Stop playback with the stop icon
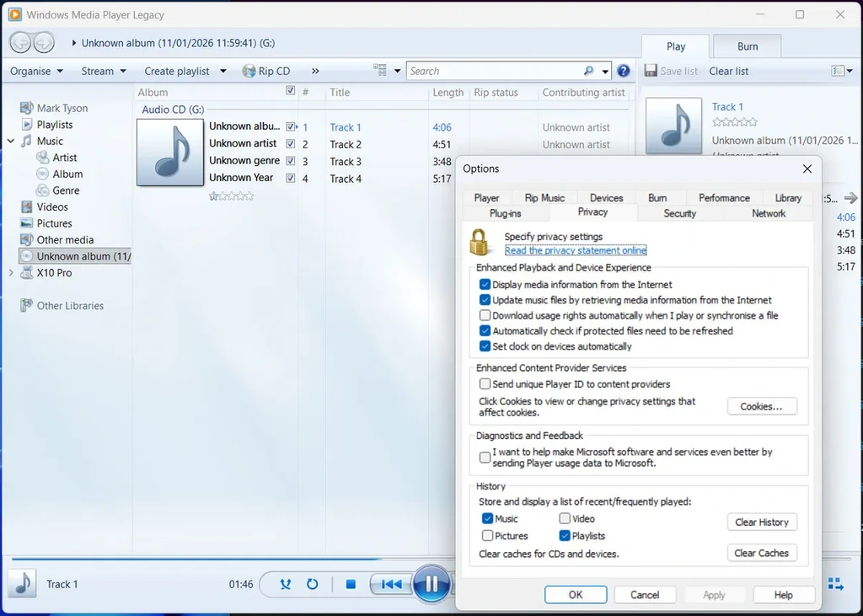Image resolution: width=863 pixels, height=616 pixels. [351, 584]
